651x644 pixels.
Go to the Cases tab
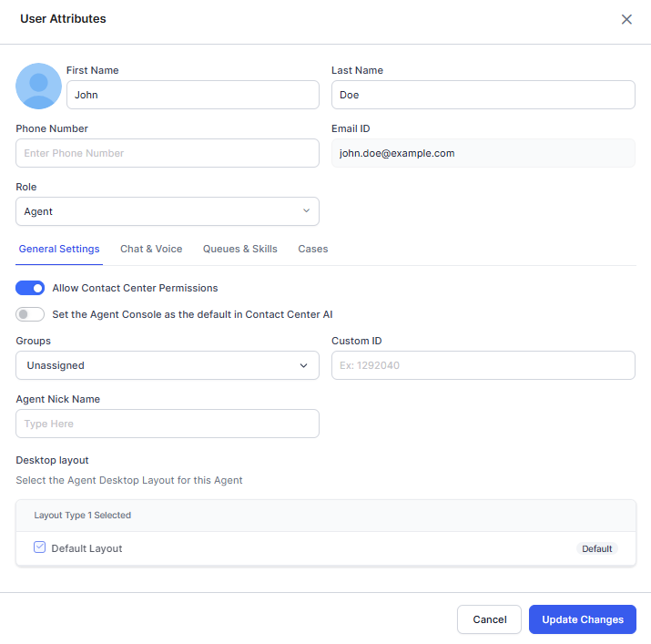click(x=313, y=249)
